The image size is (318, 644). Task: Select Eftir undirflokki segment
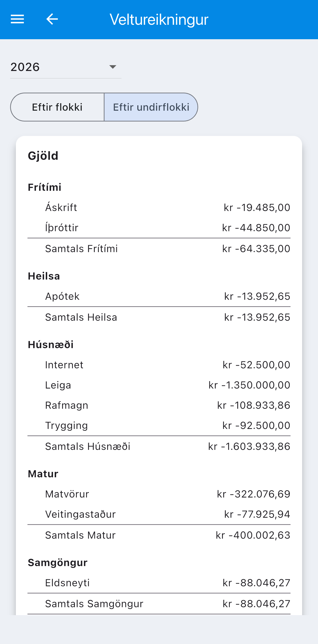click(151, 107)
